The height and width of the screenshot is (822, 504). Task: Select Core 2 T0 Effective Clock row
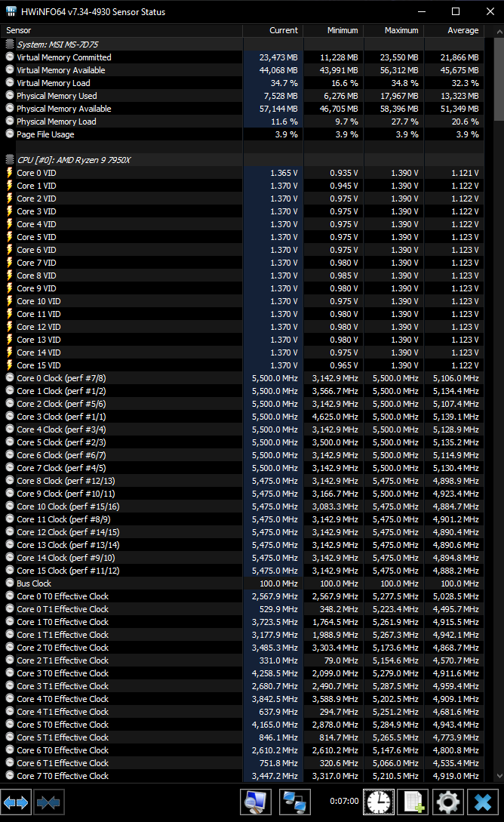(x=242, y=648)
